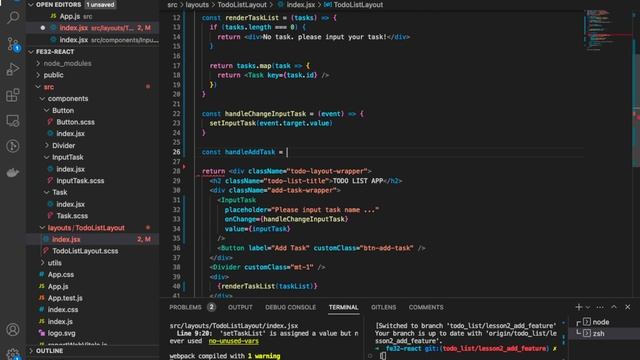The height and width of the screenshot is (360, 640).
Task: Click the src breadcrumb segment
Action: [172, 5]
